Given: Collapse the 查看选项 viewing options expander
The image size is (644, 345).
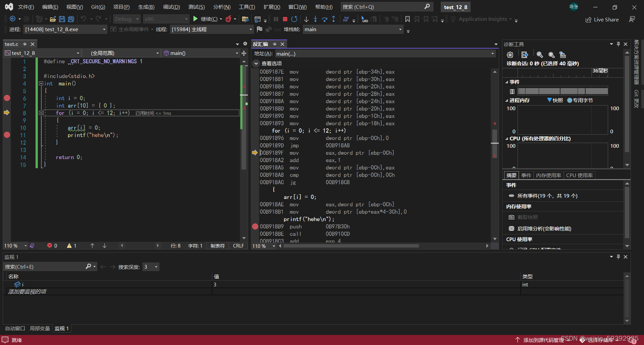Looking at the screenshot, I should (256, 63).
